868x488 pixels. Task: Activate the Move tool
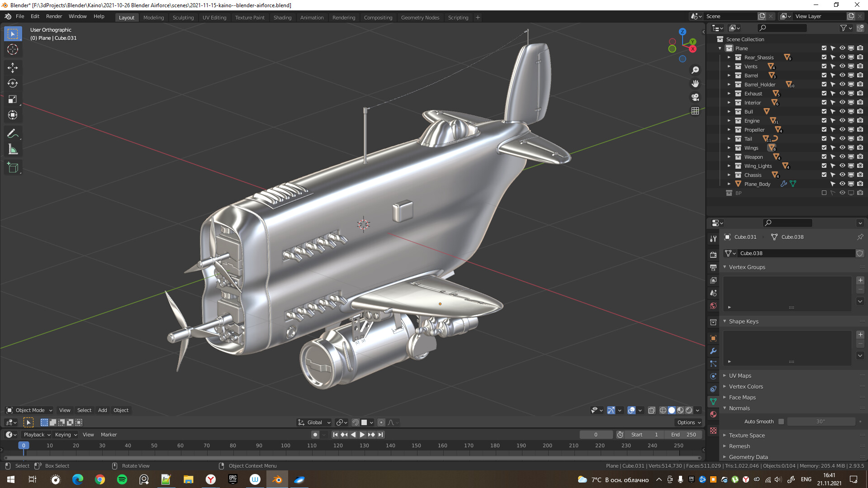(x=13, y=68)
